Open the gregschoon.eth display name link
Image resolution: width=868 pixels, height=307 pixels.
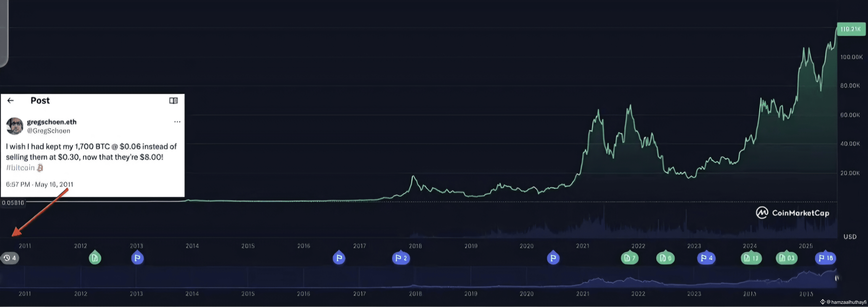[52, 122]
